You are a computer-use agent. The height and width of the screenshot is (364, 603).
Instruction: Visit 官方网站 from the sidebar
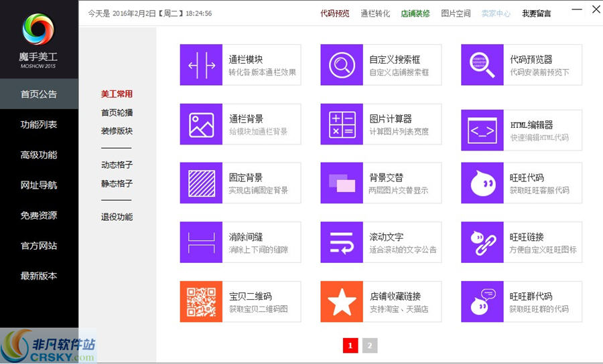39,246
